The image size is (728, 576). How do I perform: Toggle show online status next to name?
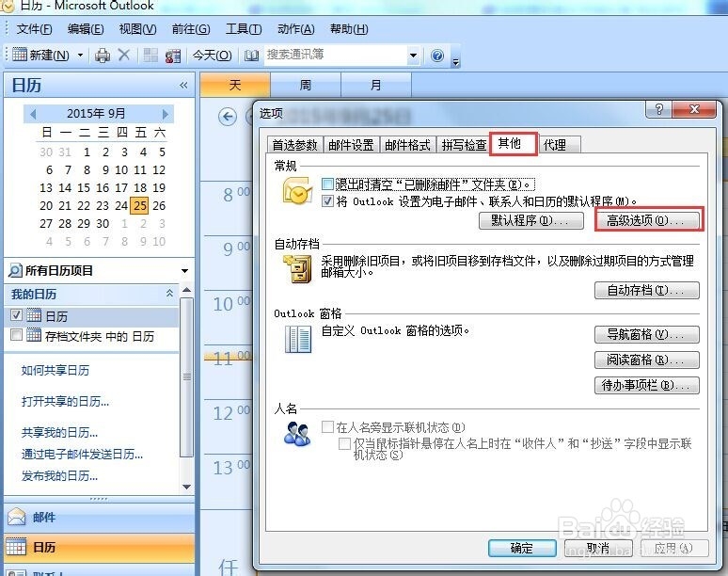coord(327,426)
